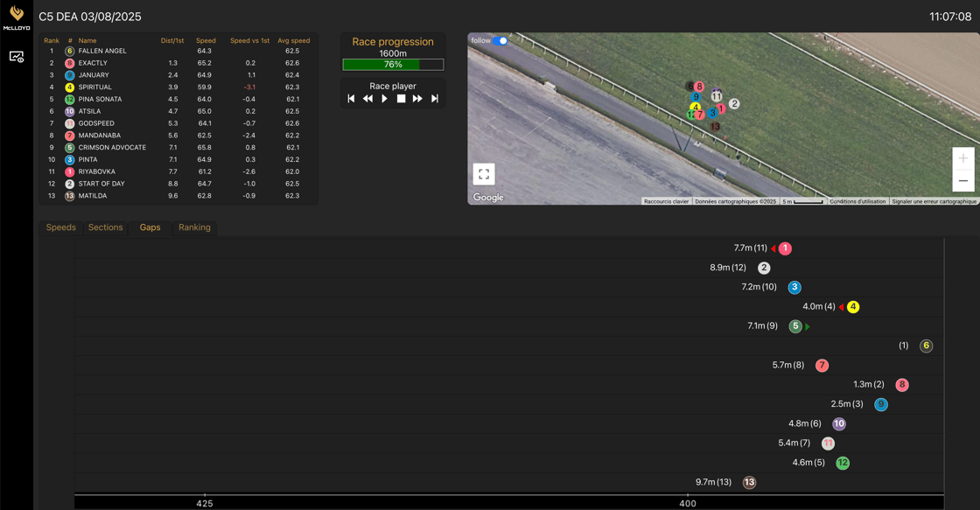Skip to the end of race playback
Image resolution: width=980 pixels, height=510 pixels.
pos(435,99)
